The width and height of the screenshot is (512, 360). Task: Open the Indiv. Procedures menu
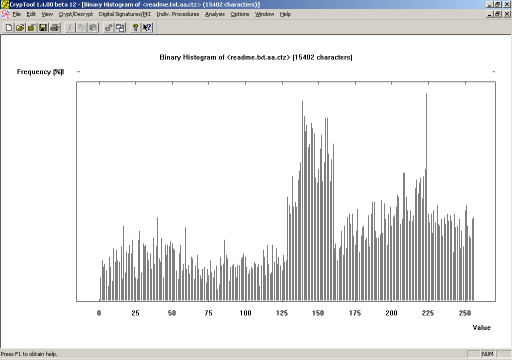pyautogui.click(x=178, y=14)
